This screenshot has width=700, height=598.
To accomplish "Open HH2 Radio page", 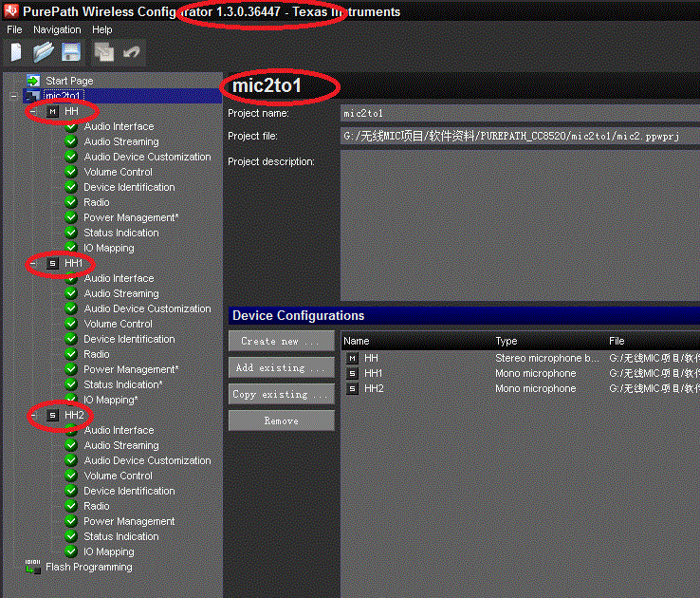I will [x=97, y=506].
